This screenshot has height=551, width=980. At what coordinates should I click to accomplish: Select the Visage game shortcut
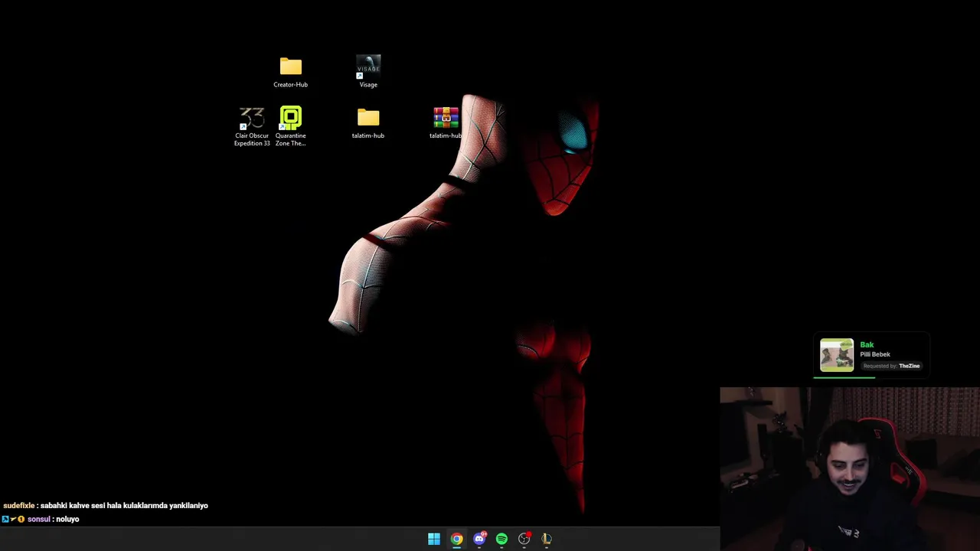point(368,67)
